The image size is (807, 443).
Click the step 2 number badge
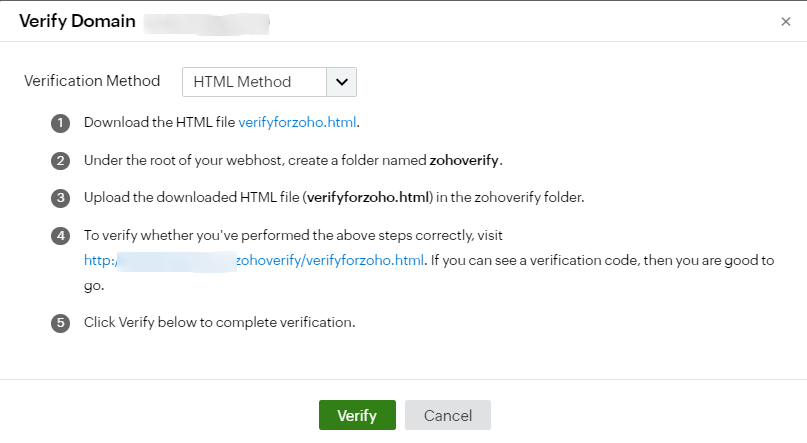61,160
